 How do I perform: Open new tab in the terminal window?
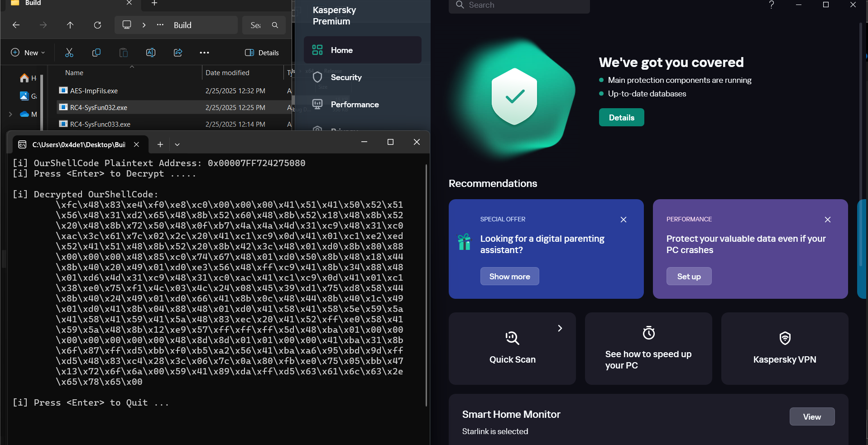[x=160, y=144]
